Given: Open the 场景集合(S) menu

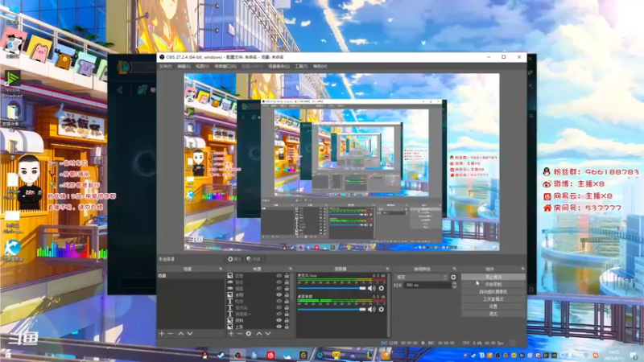Looking at the screenshot, I should click(279, 66).
